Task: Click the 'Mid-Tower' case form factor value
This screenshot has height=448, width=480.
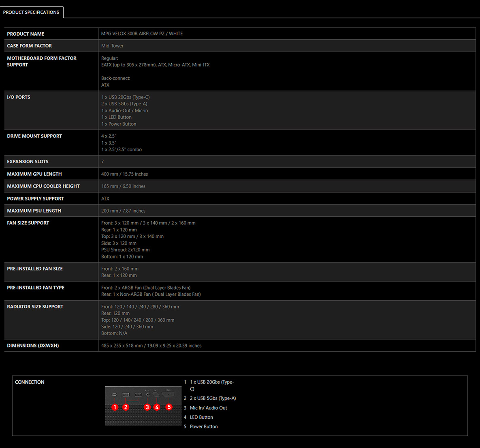Action: coord(112,46)
